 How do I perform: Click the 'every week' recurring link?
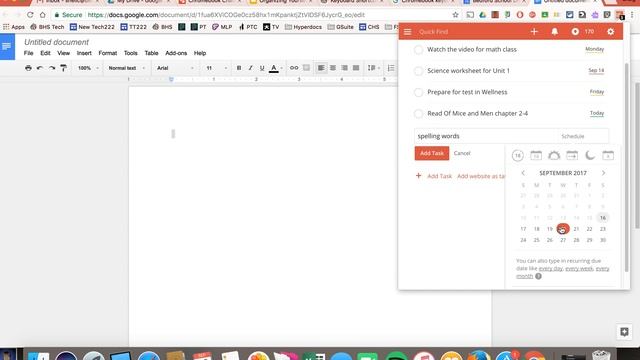[x=579, y=269]
